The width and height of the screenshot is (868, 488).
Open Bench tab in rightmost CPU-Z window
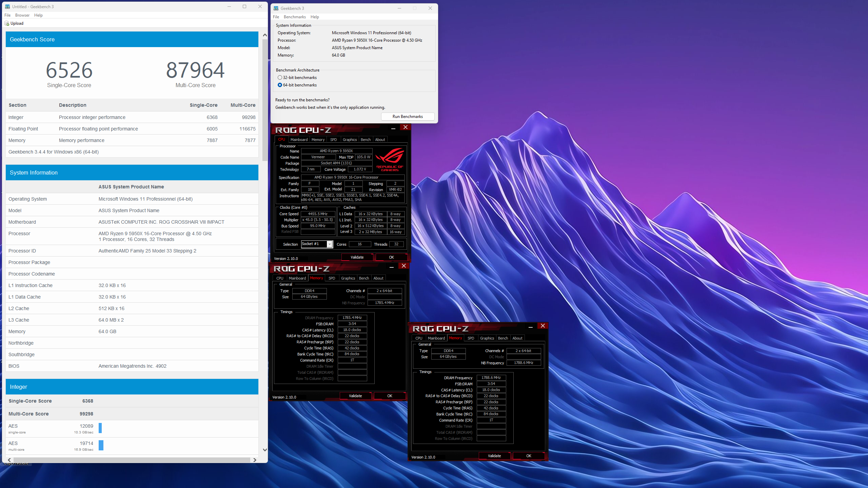pos(503,338)
